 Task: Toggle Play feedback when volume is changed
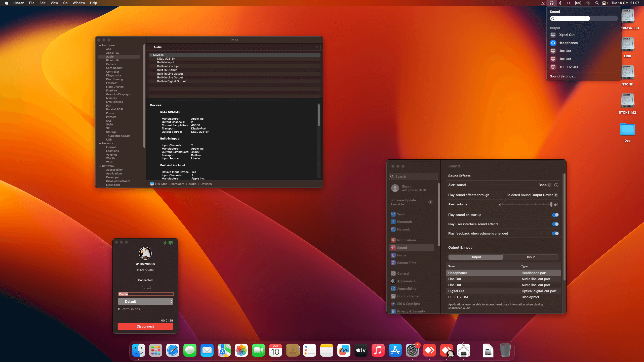pos(555,233)
